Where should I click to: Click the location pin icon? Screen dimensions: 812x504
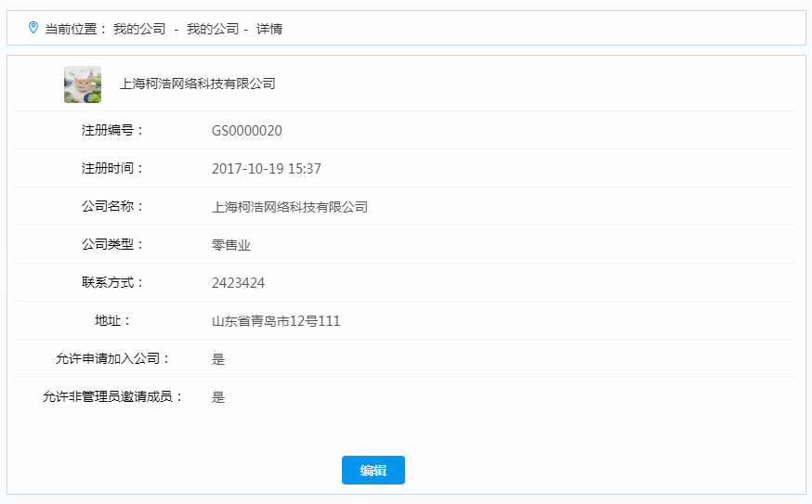[33, 28]
